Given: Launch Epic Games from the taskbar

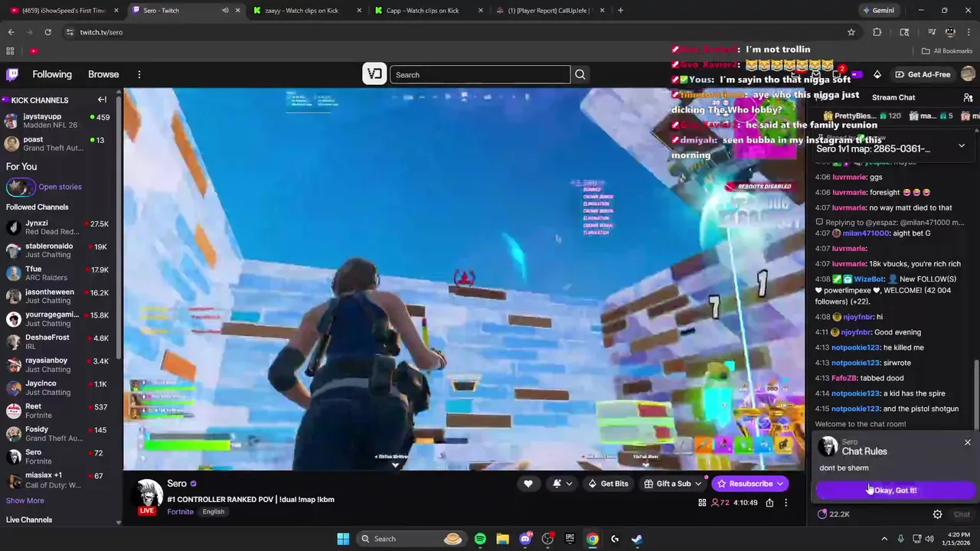Looking at the screenshot, I should (x=570, y=539).
